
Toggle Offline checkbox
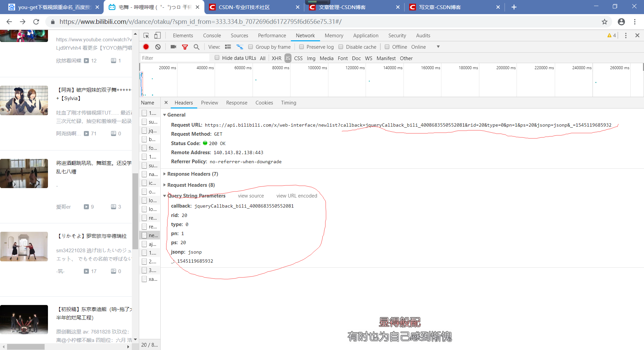click(x=387, y=47)
